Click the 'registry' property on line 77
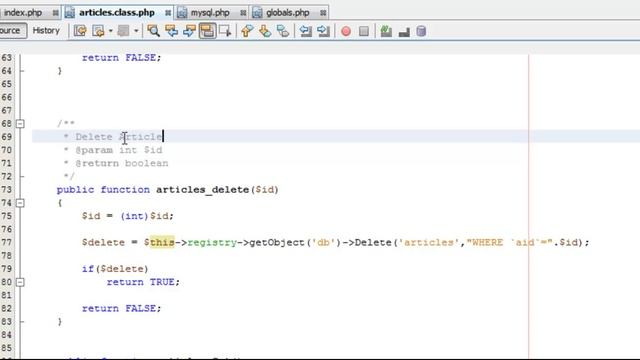This screenshot has width=640, height=360. 212,243
